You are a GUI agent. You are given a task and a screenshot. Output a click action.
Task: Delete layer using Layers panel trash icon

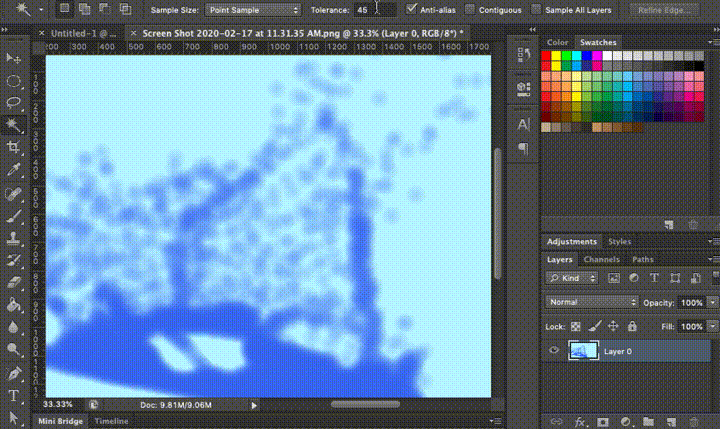click(693, 422)
